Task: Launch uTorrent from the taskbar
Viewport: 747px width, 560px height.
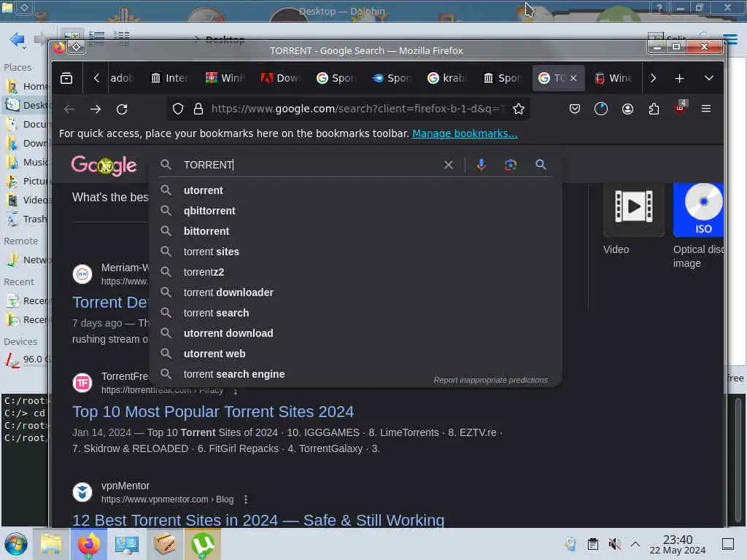Action: click(203, 544)
